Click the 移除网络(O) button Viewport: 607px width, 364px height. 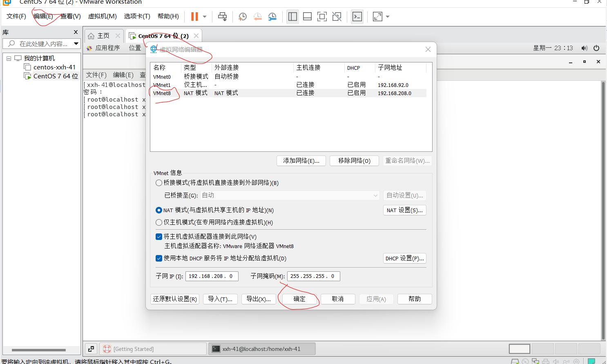coord(354,161)
